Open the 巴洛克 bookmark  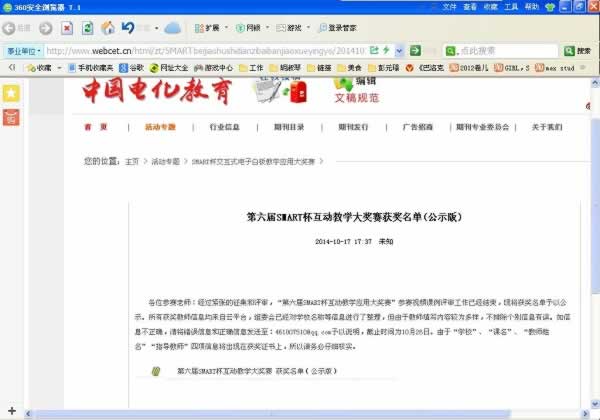pyautogui.click(x=425, y=68)
